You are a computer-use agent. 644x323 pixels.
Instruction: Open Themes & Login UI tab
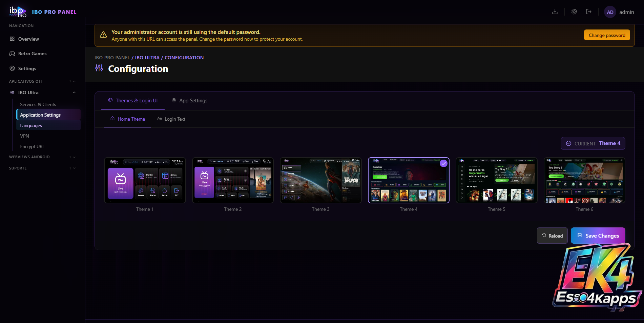point(133,101)
